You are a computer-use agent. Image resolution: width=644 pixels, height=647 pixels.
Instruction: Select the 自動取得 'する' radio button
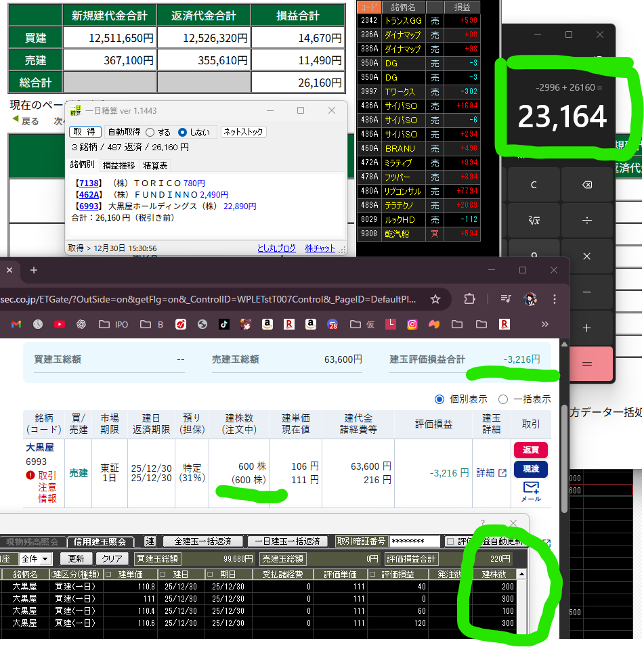coord(150,132)
